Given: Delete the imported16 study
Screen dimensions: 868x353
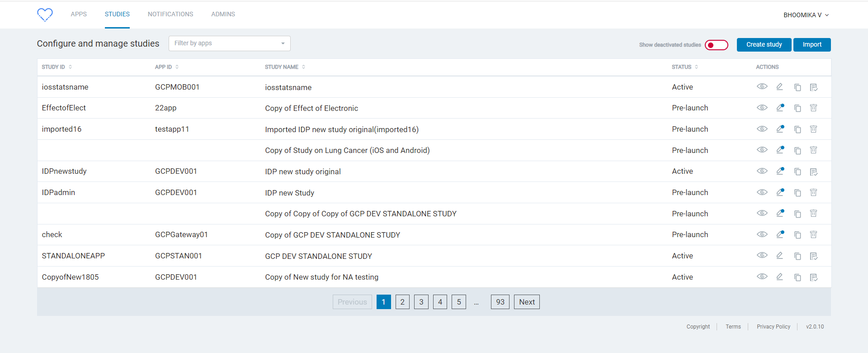Looking at the screenshot, I should click(813, 129).
